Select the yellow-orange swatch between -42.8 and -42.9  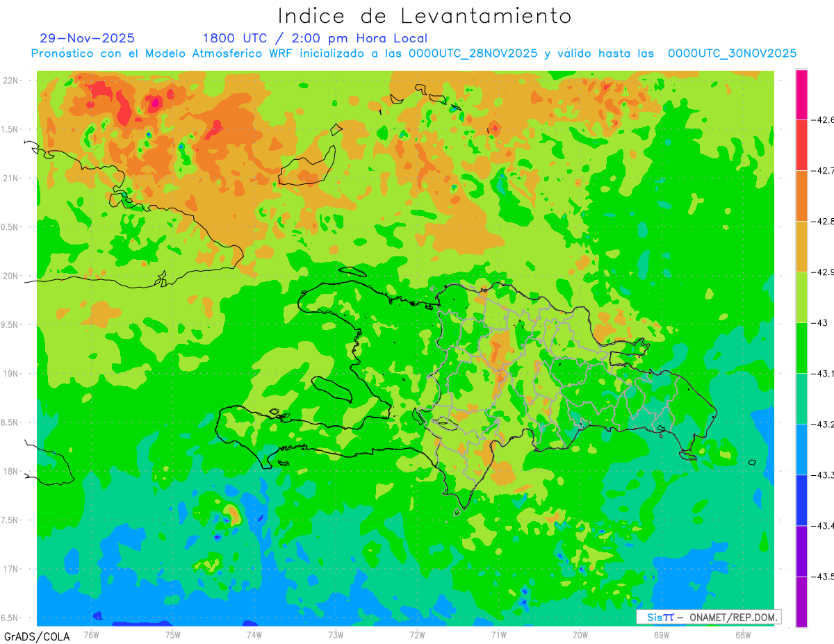pyautogui.click(x=801, y=247)
